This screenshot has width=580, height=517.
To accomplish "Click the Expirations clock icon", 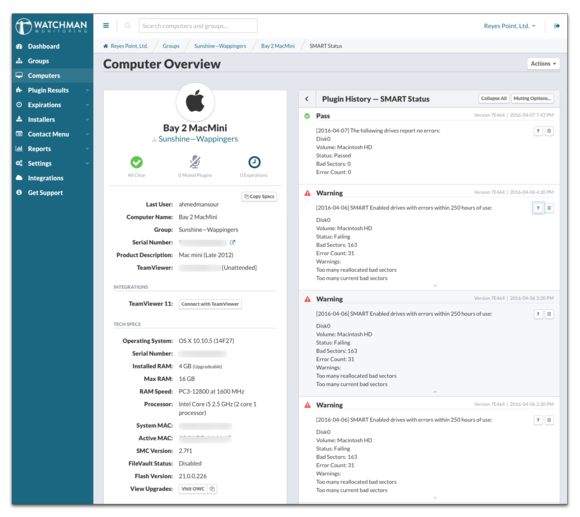I will 254,162.
